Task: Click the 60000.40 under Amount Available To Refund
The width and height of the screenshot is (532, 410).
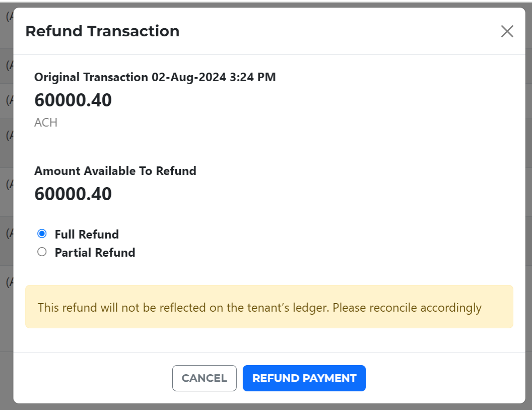Action: (x=73, y=194)
